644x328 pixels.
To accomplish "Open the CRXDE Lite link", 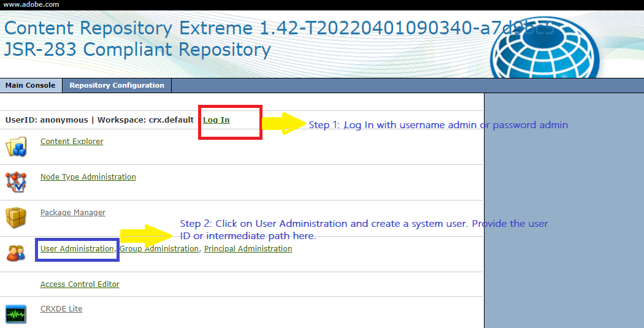I will (61, 309).
